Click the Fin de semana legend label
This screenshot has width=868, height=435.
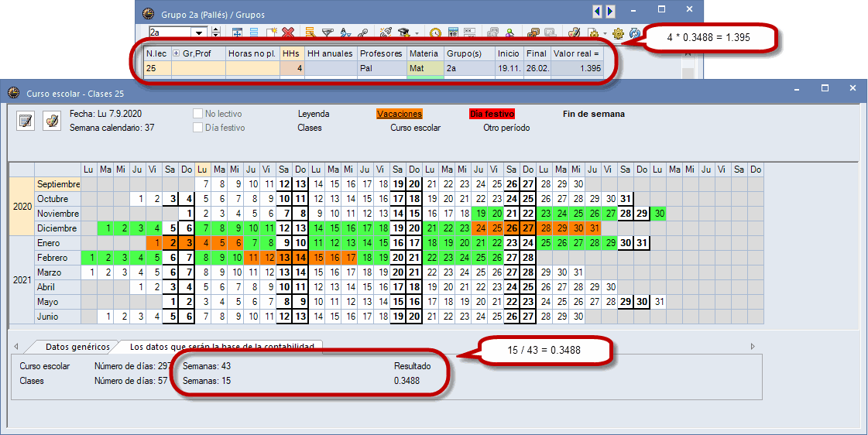click(x=593, y=114)
